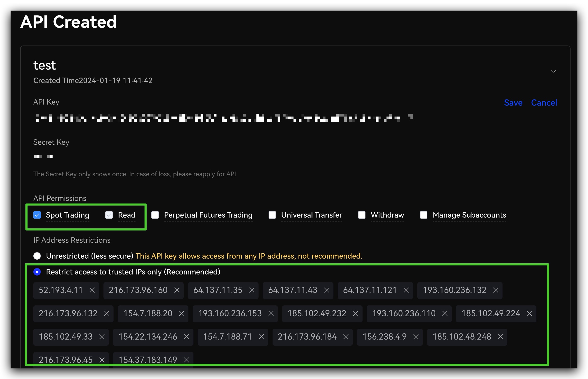This screenshot has width=588, height=379.
Task: Click Save to store API settings
Action: pyautogui.click(x=513, y=103)
